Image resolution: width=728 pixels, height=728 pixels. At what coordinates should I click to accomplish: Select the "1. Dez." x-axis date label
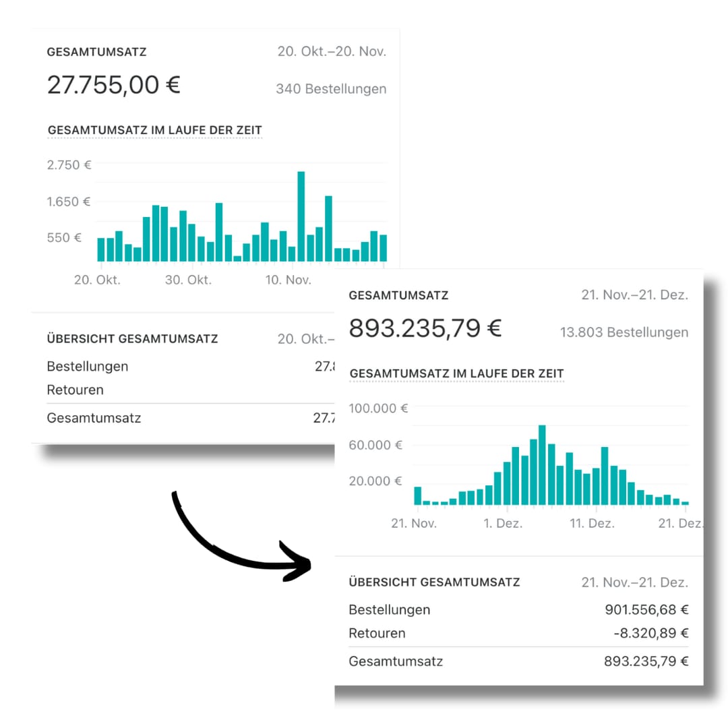(x=503, y=524)
